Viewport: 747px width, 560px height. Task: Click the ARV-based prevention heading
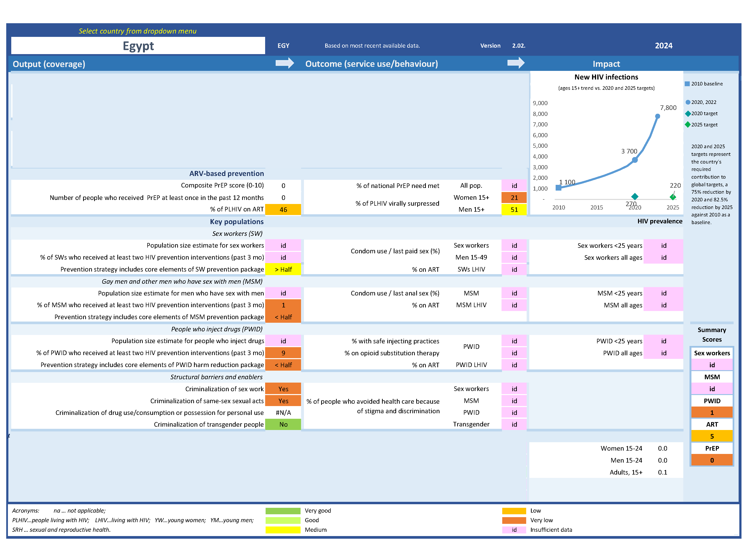pos(227,174)
